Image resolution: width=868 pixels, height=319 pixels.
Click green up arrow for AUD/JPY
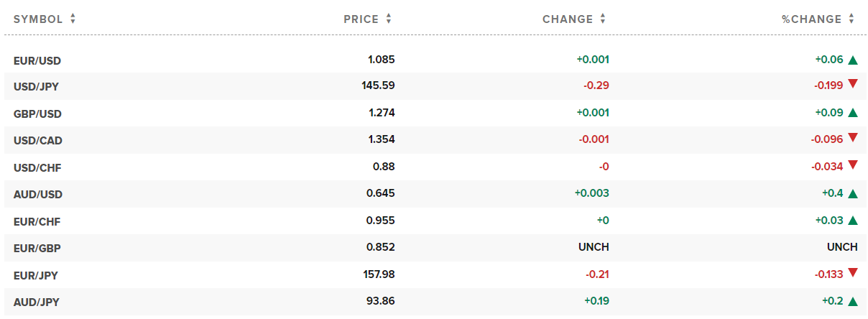point(853,301)
